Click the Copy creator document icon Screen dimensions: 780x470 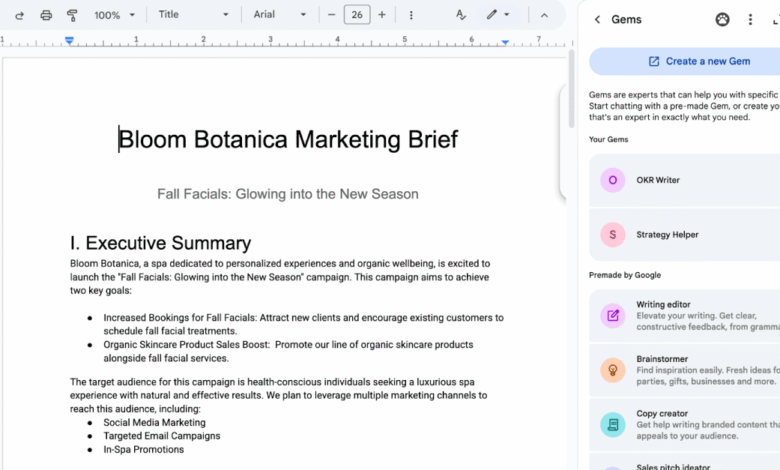(x=612, y=425)
